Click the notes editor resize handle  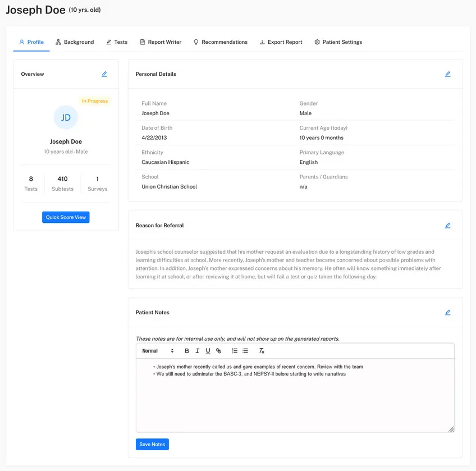pyautogui.click(x=451, y=429)
